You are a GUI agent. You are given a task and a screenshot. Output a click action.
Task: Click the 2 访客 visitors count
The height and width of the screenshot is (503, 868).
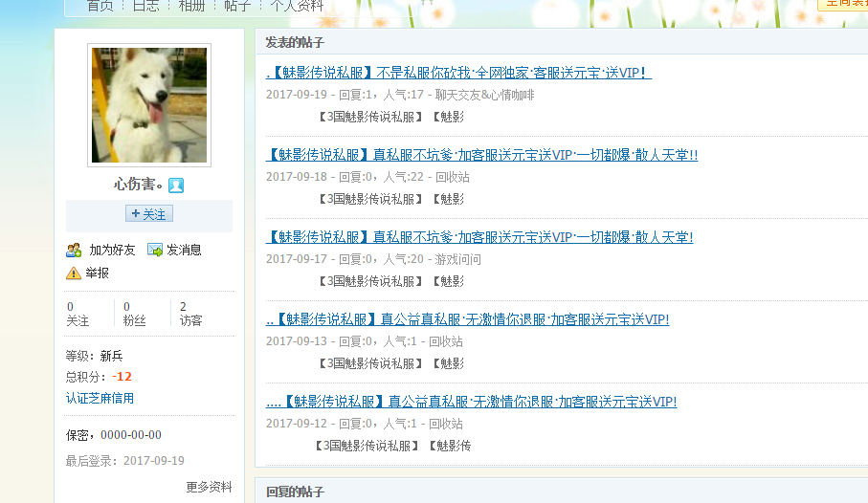coord(191,314)
